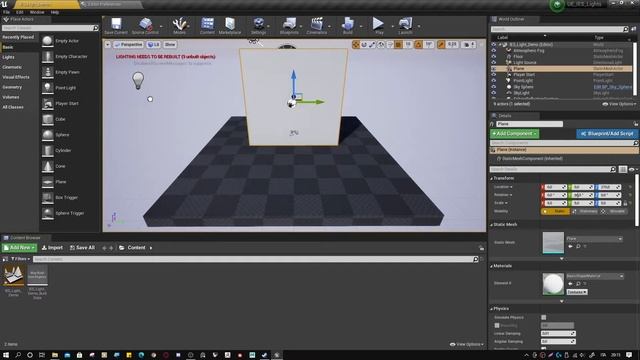This screenshot has height=360, width=640.
Task: Open the File menu
Action: point(6,12)
